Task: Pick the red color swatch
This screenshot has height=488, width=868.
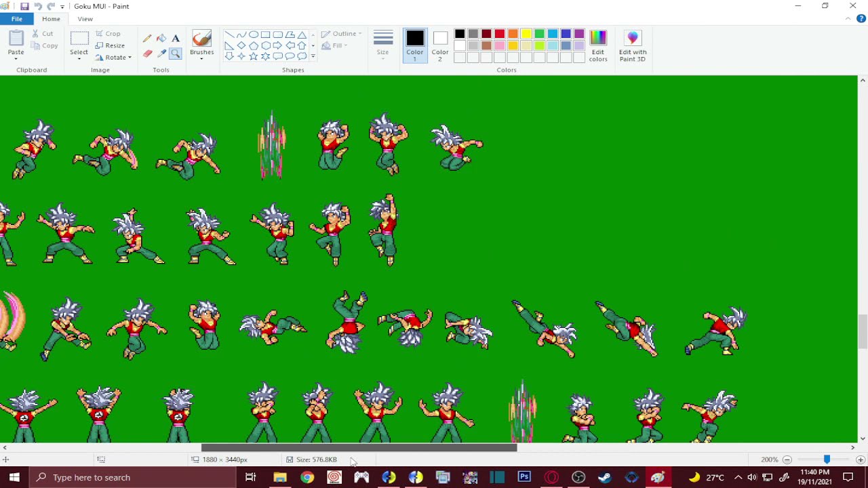Action: pyautogui.click(x=500, y=34)
